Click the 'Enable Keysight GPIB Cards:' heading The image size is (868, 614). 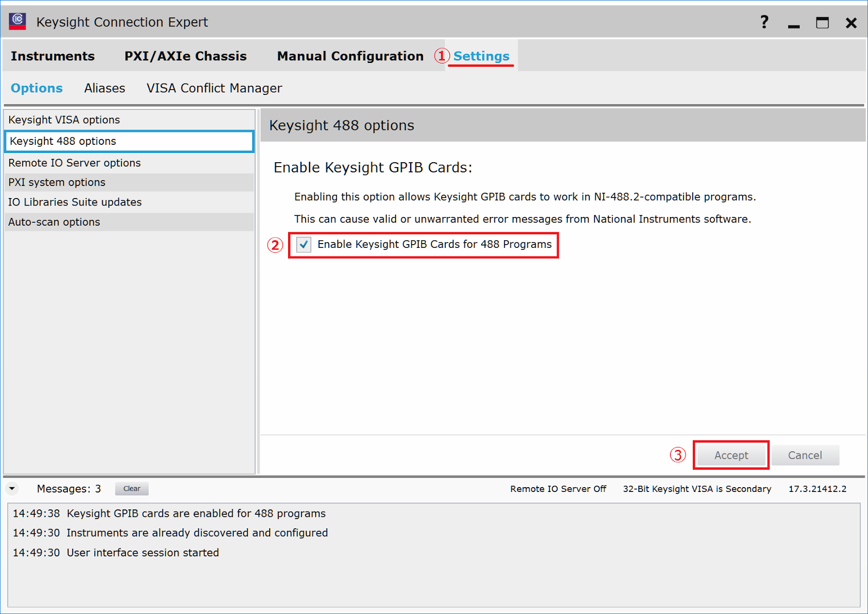[373, 168]
